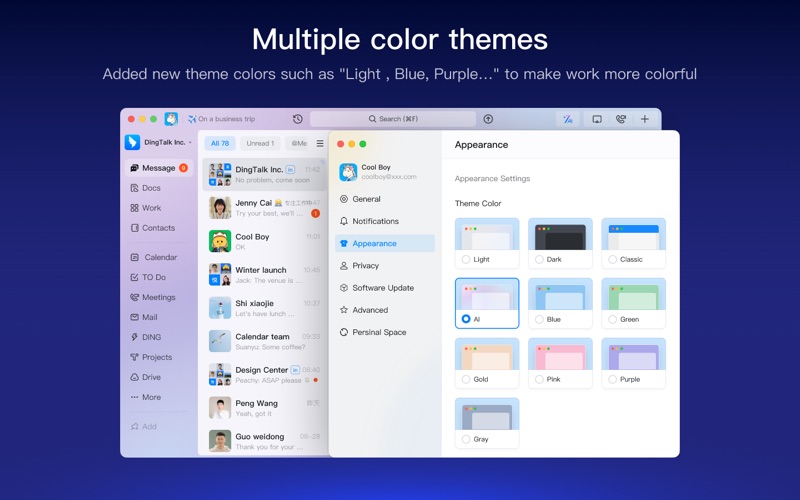Show More items in the left sidebar
This screenshot has height=500, width=800.
[x=159, y=397]
